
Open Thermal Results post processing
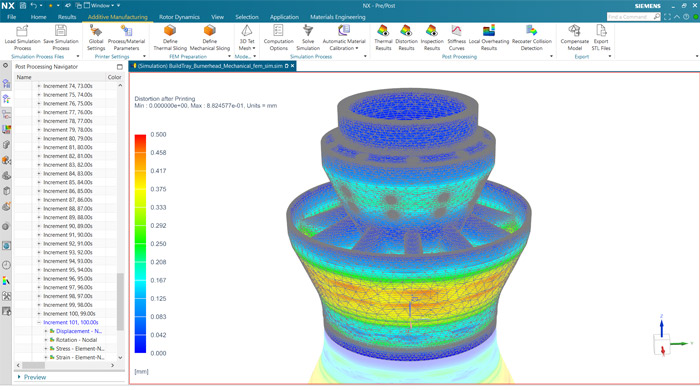[x=383, y=37]
